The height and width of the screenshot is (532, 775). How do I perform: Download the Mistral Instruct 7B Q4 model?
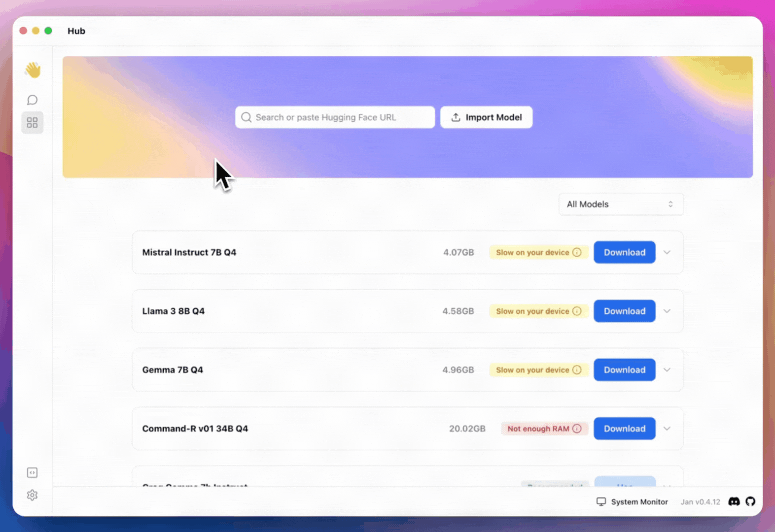pos(624,252)
